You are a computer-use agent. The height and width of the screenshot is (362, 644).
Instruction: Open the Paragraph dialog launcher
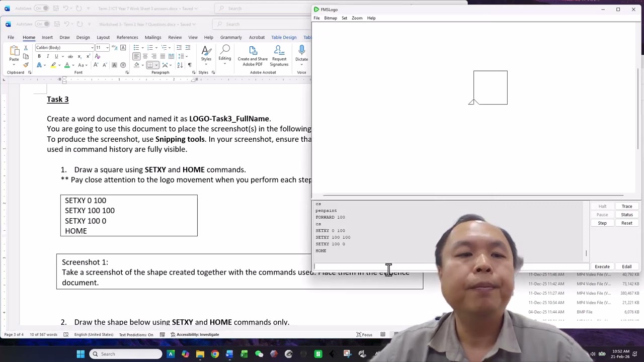[x=194, y=72]
